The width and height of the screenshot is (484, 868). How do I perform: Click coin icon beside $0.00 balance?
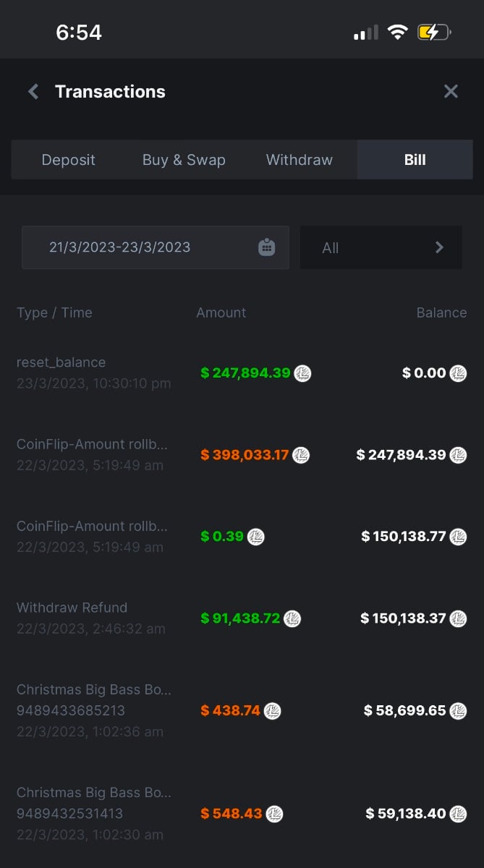(x=458, y=373)
